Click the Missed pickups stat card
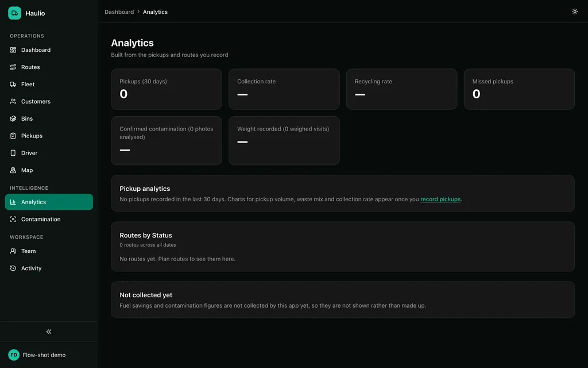 click(x=519, y=89)
